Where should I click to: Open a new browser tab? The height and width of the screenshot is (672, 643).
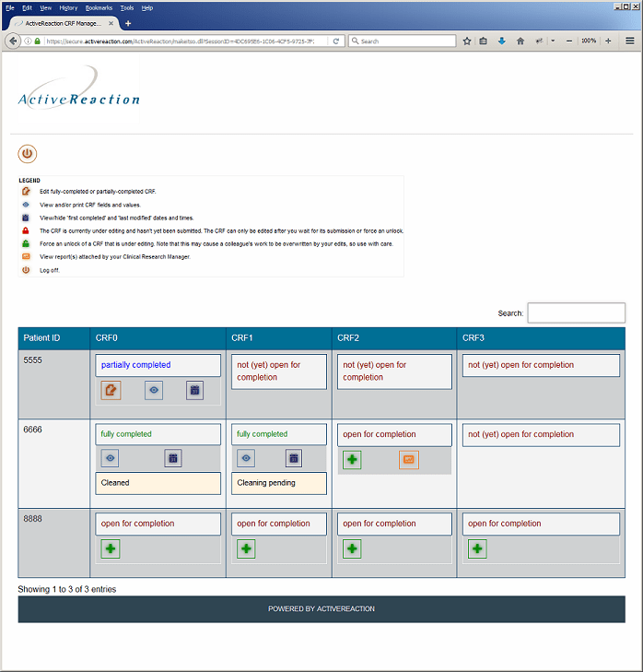(128, 24)
